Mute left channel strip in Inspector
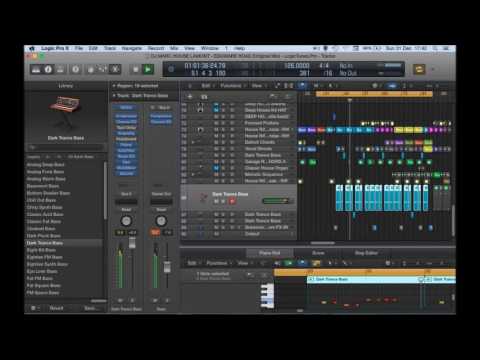 (121, 300)
